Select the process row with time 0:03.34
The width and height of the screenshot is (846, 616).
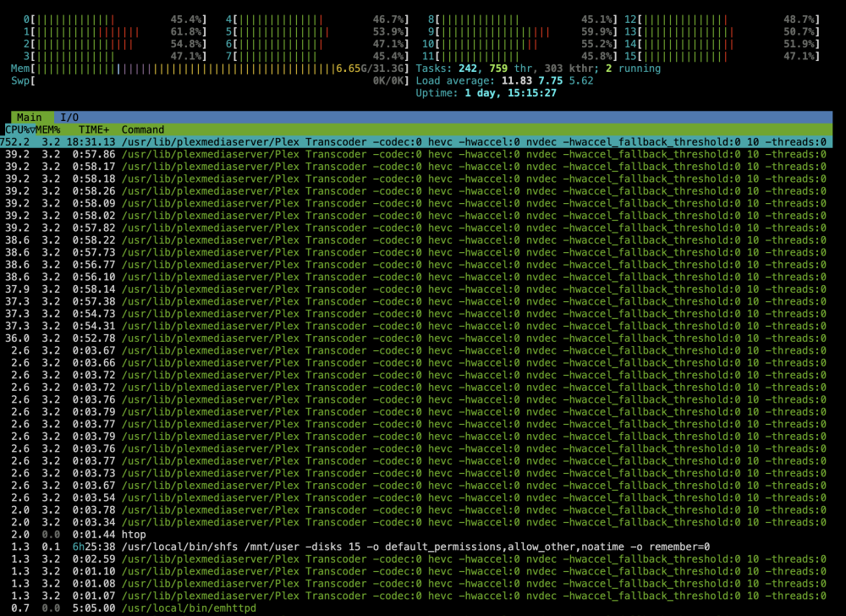pos(416,522)
